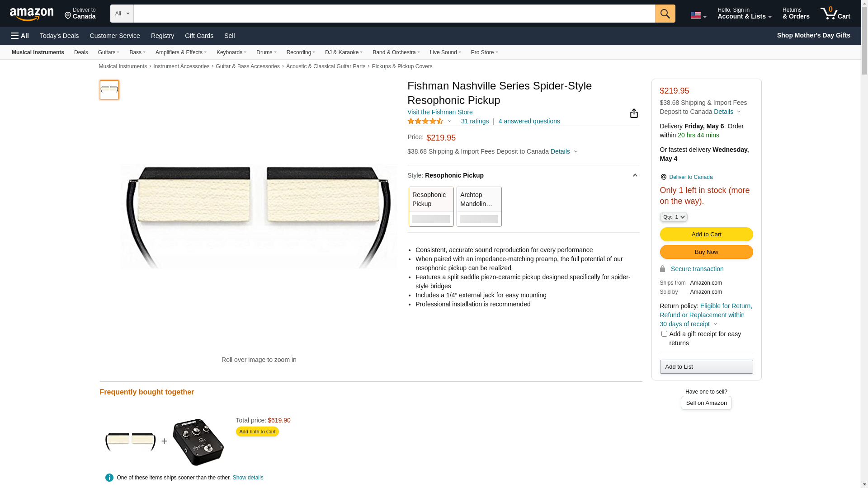Visit the Fishman Store link

(x=439, y=112)
